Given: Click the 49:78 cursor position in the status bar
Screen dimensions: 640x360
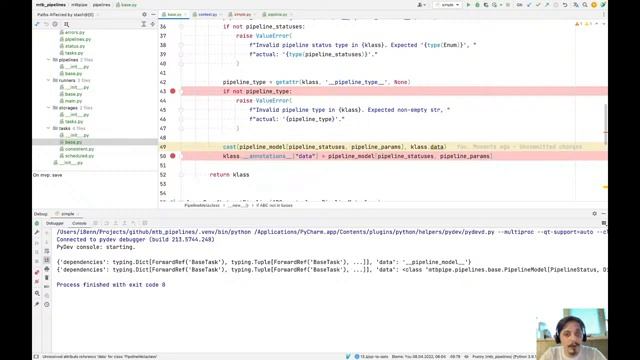Looking at the screenshot, I should 455,356.
